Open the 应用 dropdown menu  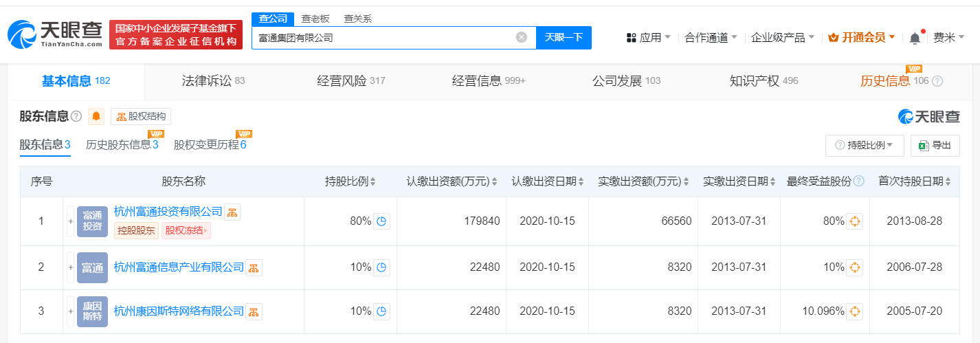[649, 38]
